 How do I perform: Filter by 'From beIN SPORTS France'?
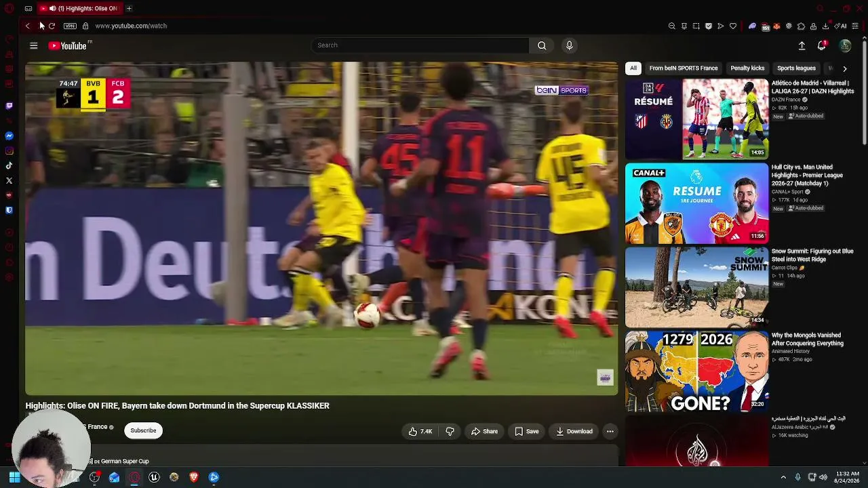684,68
